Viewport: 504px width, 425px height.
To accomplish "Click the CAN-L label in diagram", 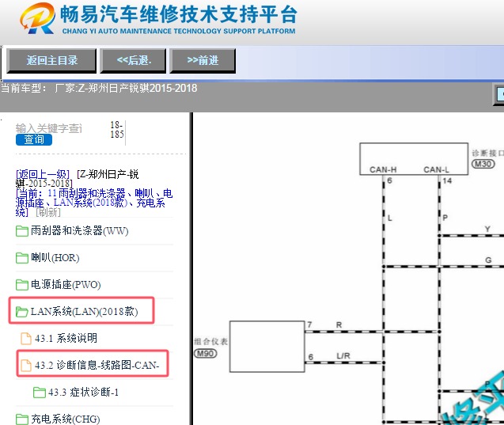I will [x=436, y=169].
